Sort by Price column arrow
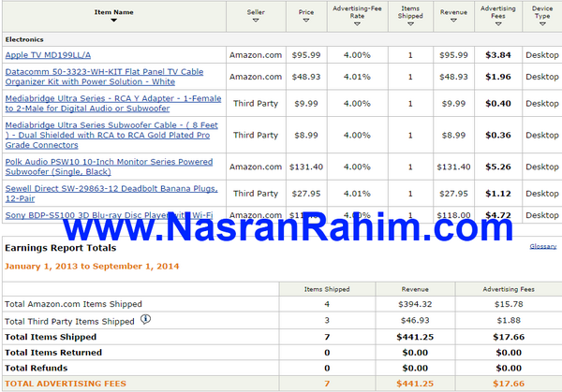 pos(306,21)
